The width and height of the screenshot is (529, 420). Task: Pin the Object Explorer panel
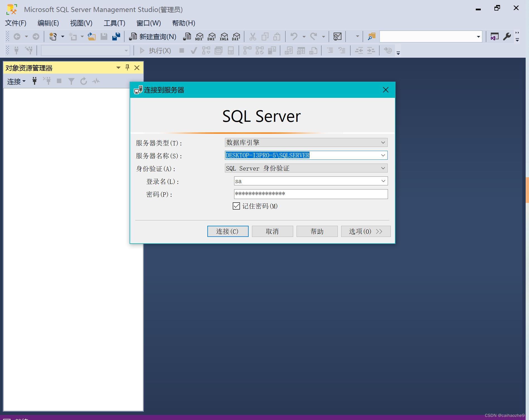tap(127, 67)
